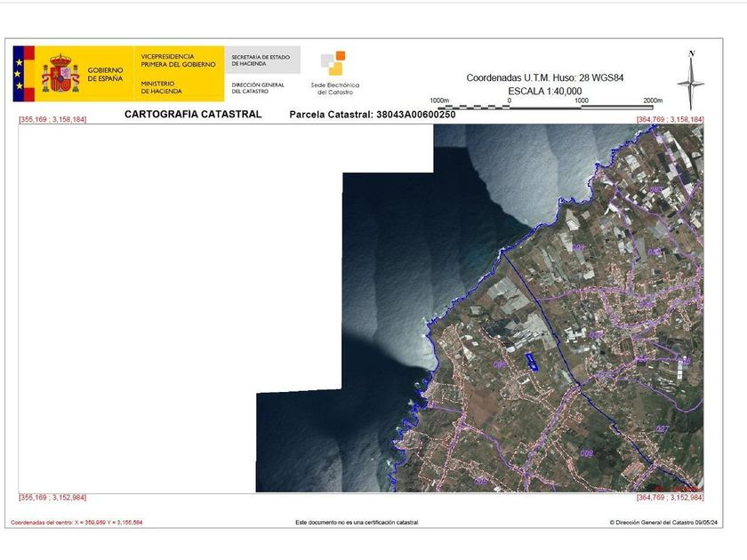747x560 pixels.
Task: Click "SECRETARÍA DE ESTADO DE HACIENDA" text
Action: 261,60
